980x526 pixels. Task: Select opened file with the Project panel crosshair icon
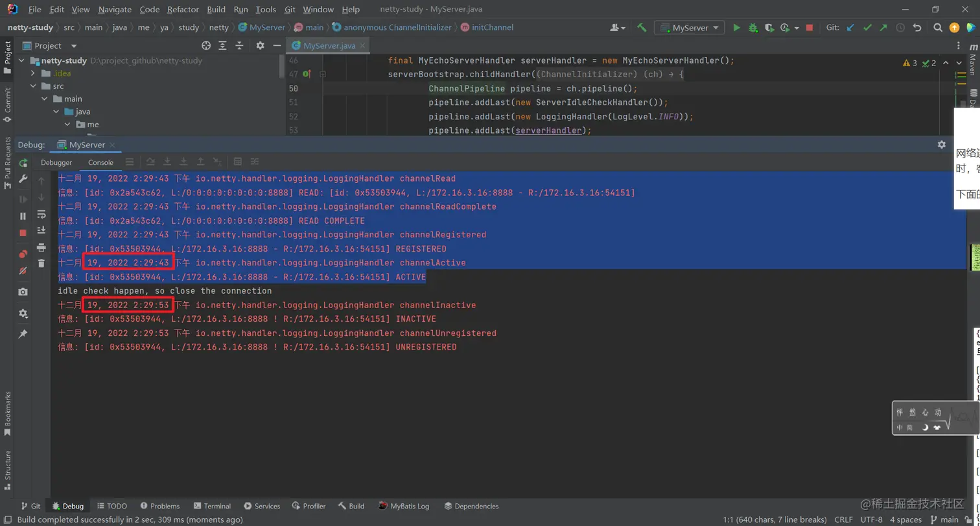click(206, 45)
